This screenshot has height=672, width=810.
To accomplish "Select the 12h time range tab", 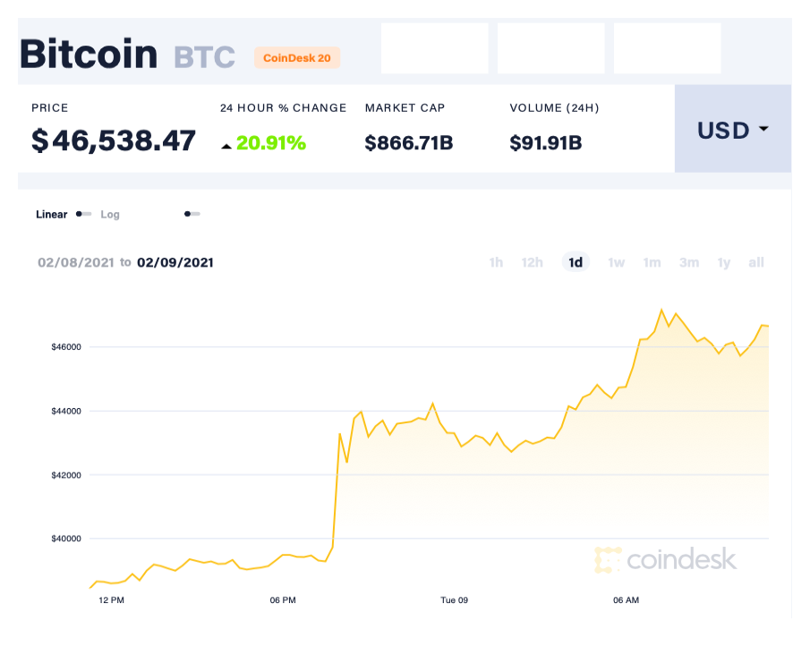I will [532, 262].
